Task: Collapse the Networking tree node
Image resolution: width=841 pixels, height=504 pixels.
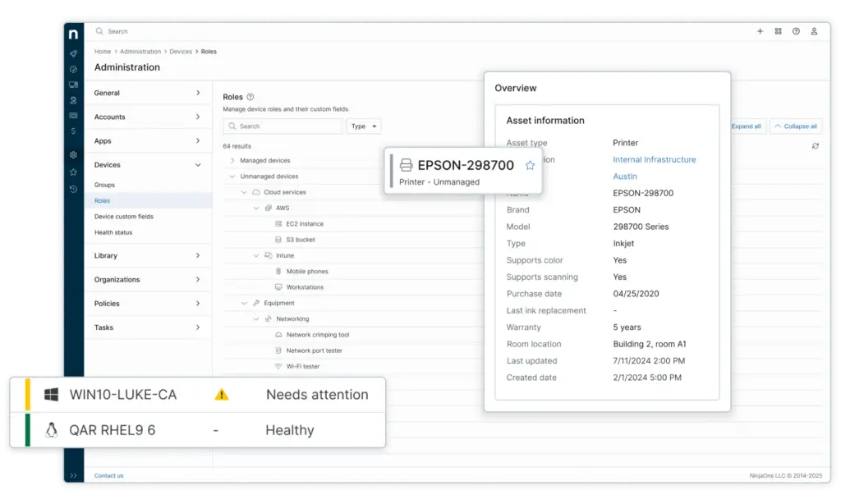Action: 256,318
